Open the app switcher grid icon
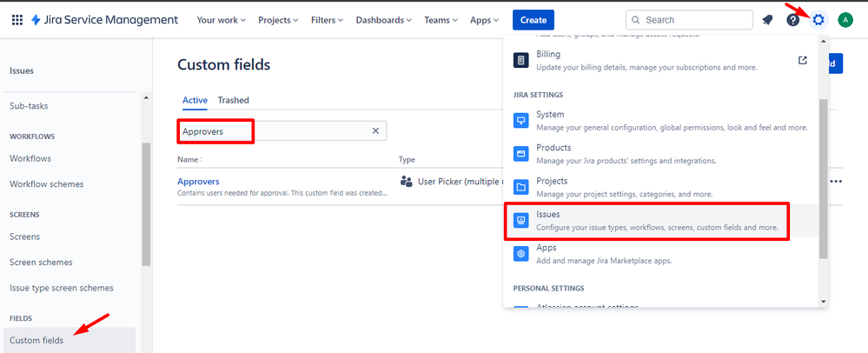 coord(17,20)
